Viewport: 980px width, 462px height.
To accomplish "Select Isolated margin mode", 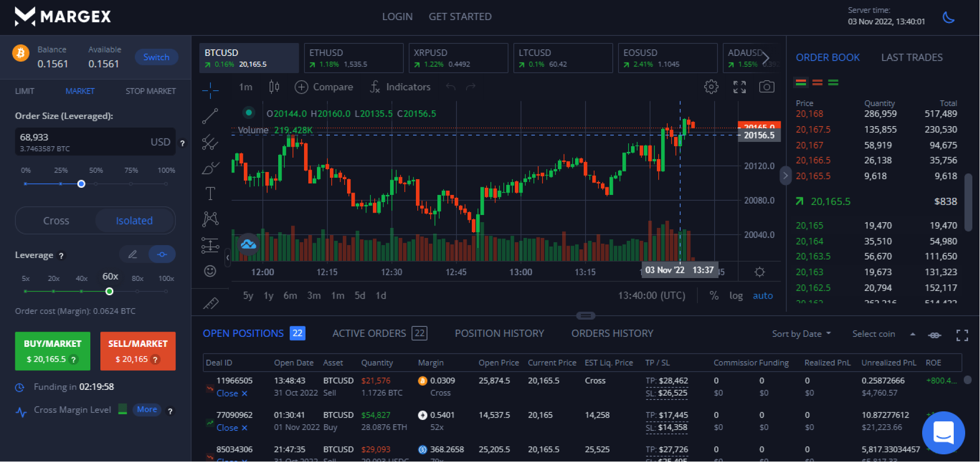I will (x=134, y=221).
